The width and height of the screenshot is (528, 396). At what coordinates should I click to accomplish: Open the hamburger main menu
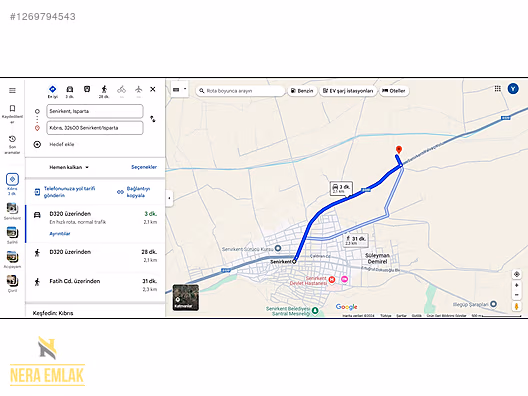coord(12,90)
